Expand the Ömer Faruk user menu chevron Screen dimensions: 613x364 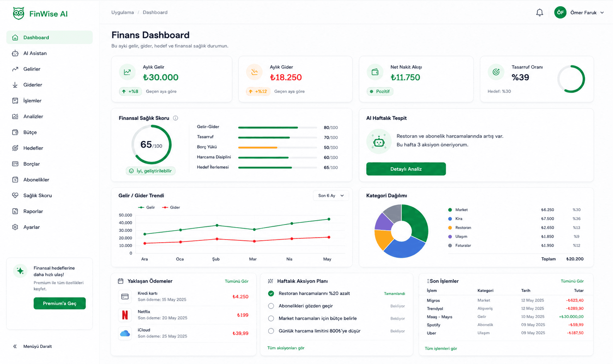click(x=602, y=13)
